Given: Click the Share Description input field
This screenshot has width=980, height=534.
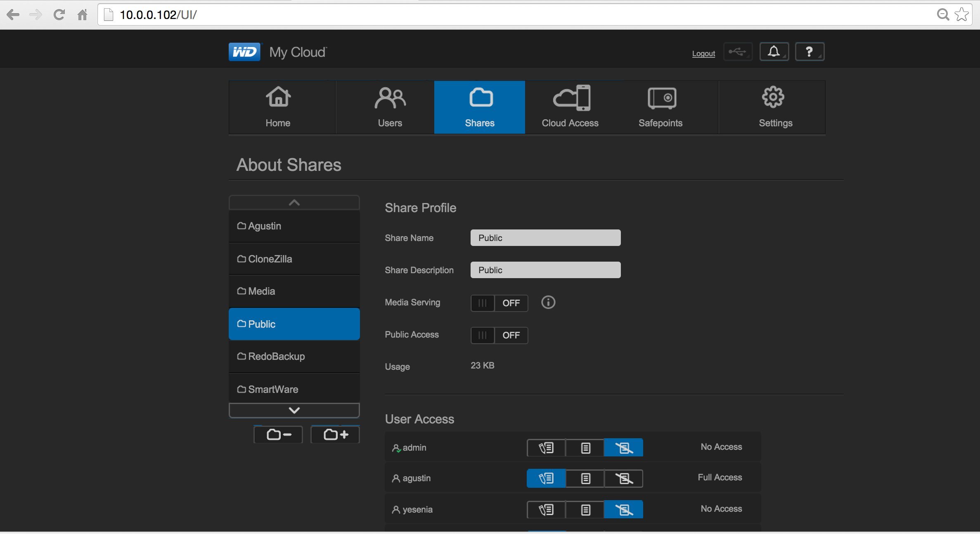Looking at the screenshot, I should coord(545,270).
